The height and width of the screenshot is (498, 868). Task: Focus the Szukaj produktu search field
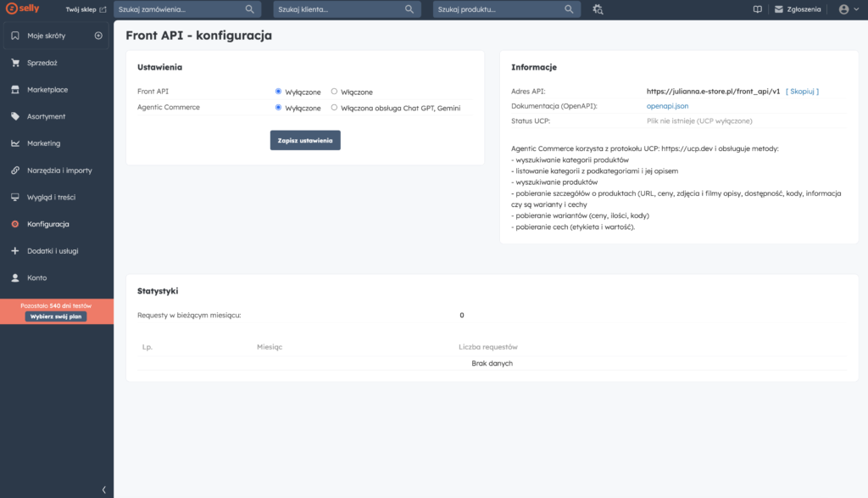point(507,9)
